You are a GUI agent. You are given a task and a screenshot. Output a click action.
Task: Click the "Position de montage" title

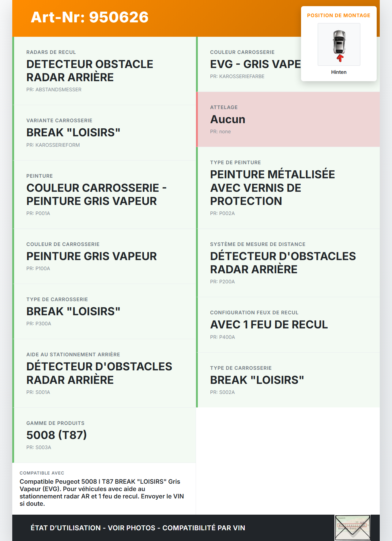tap(338, 15)
